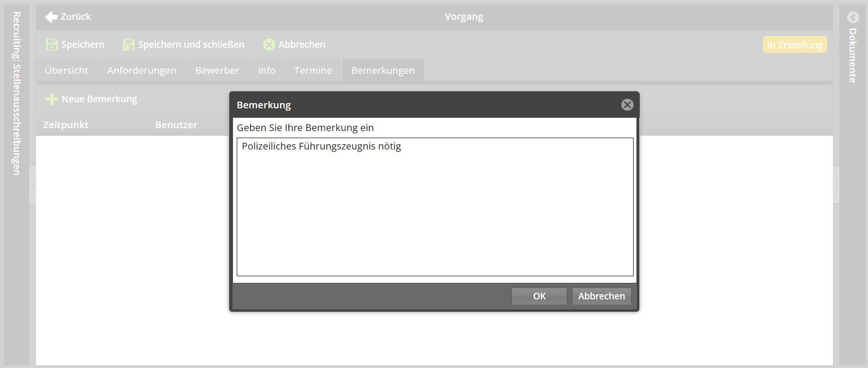Image resolution: width=868 pixels, height=368 pixels.
Task: Open the Info tab
Action: pos(267,70)
